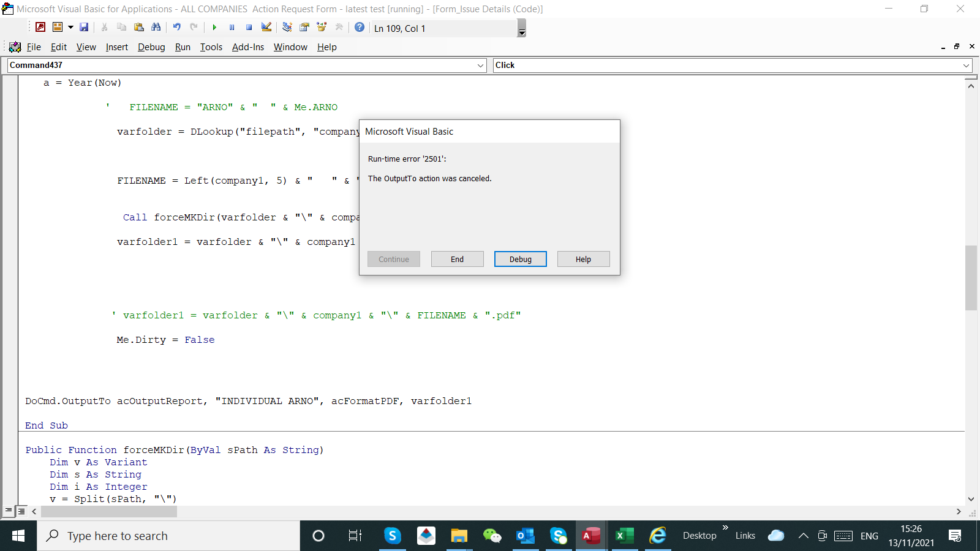Open the Debug menu
Image resolution: width=980 pixels, height=551 pixels.
click(151, 47)
